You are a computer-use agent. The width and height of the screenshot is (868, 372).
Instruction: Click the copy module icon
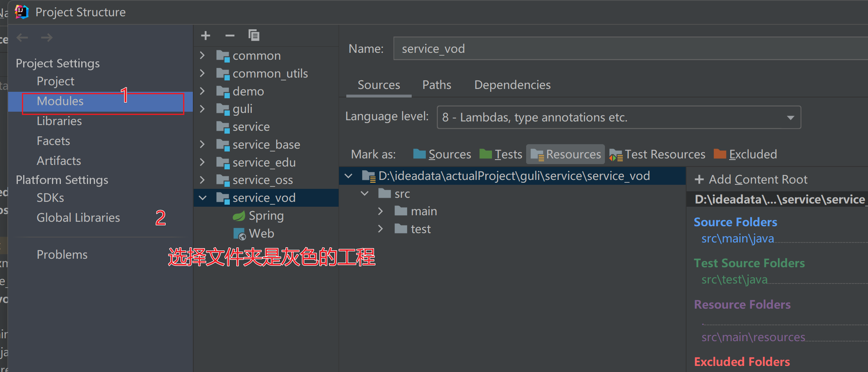[x=254, y=35]
